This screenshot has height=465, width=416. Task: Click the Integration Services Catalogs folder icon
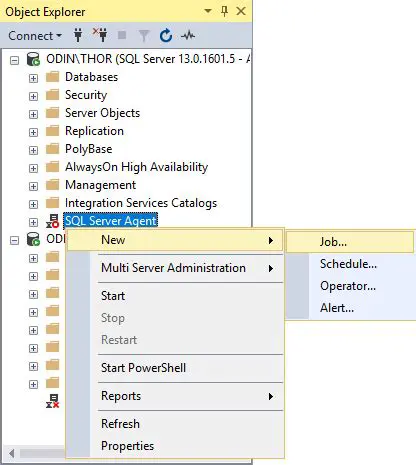coord(52,203)
